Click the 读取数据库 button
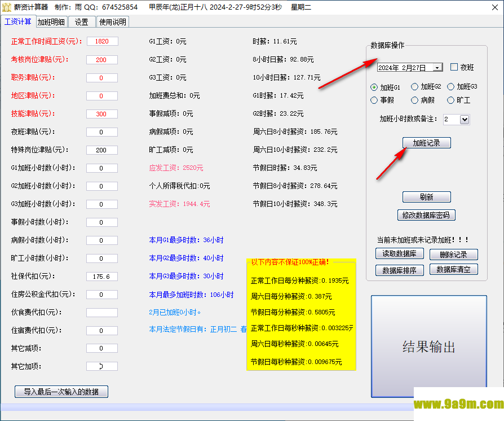504x421 pixels. [400, 253]
